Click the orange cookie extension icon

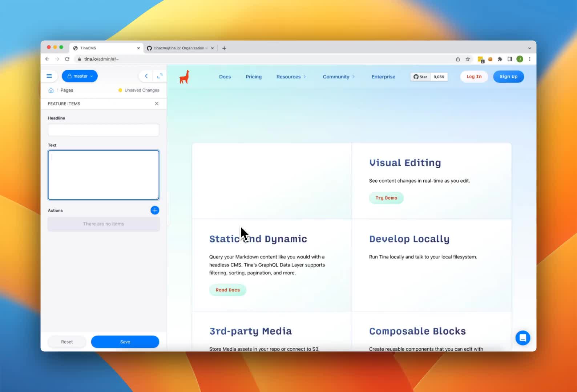click(x=490, y=59)
